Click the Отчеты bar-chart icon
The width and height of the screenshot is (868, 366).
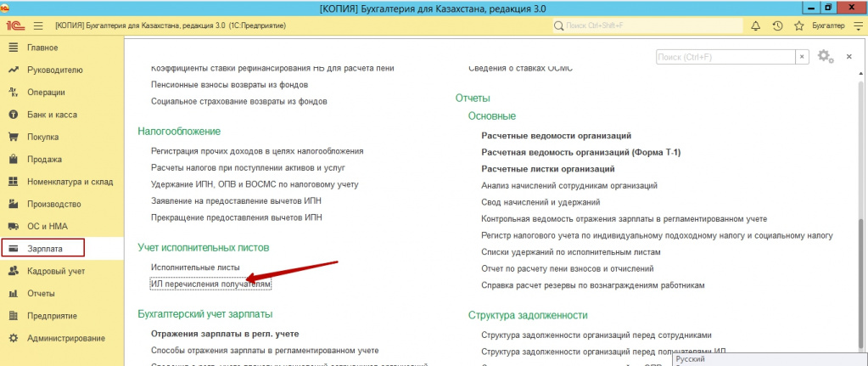(x=14, y=294)
